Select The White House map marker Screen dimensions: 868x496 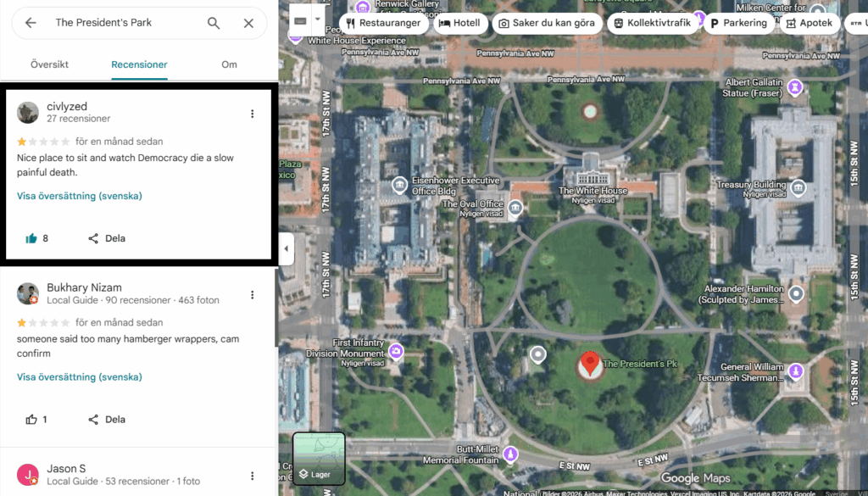point(593,178)
